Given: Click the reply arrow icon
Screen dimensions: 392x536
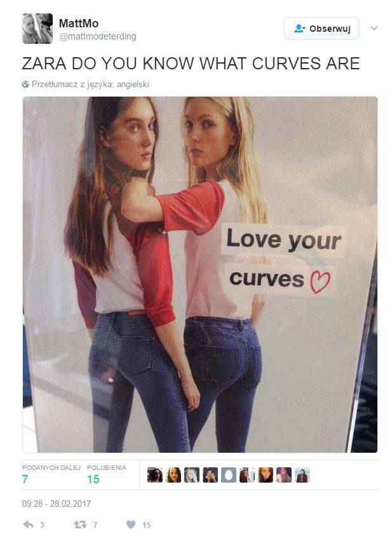Looking at the screenshot, I should 28,524.
